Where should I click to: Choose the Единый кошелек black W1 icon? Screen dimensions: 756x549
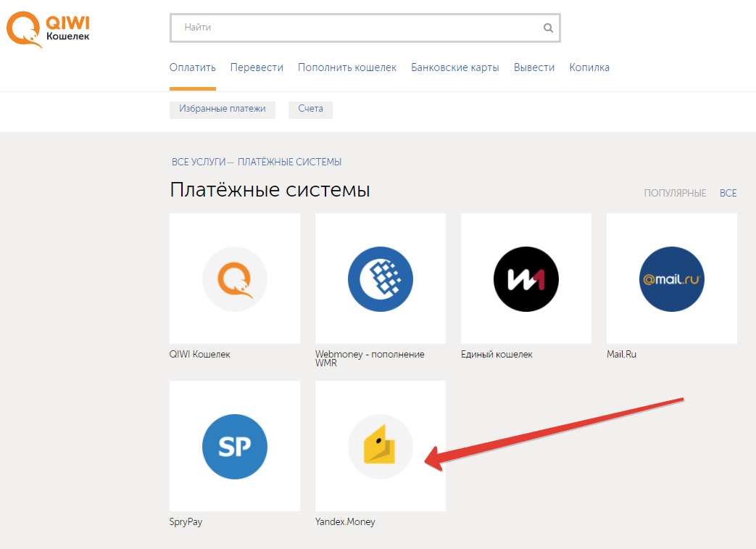tap(526, 278)
